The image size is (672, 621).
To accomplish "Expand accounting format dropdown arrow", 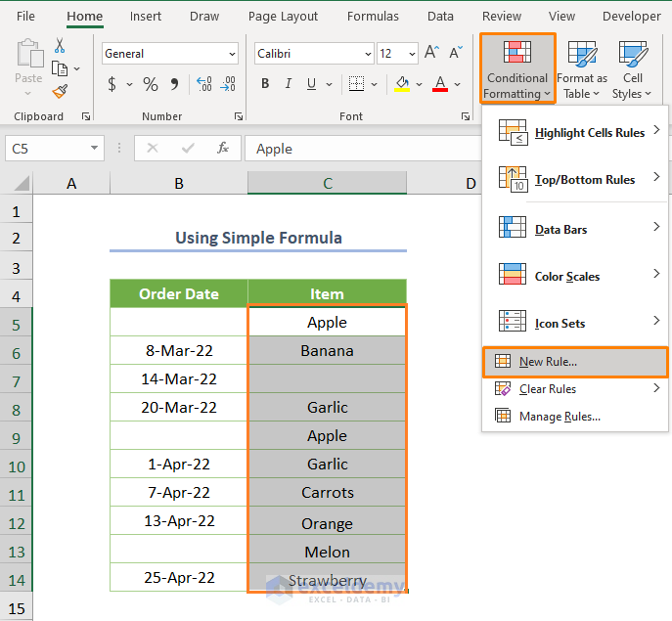I will 129,84.
